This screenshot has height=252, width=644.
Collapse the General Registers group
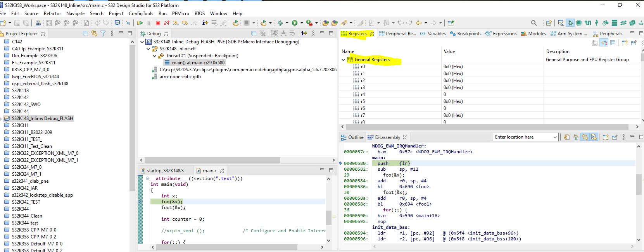343,60
